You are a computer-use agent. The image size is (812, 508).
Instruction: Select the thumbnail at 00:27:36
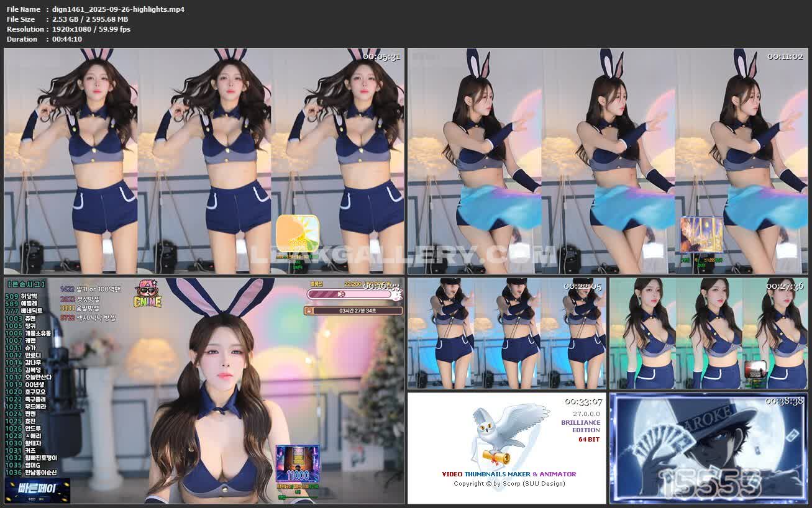[x=708, y=333]
